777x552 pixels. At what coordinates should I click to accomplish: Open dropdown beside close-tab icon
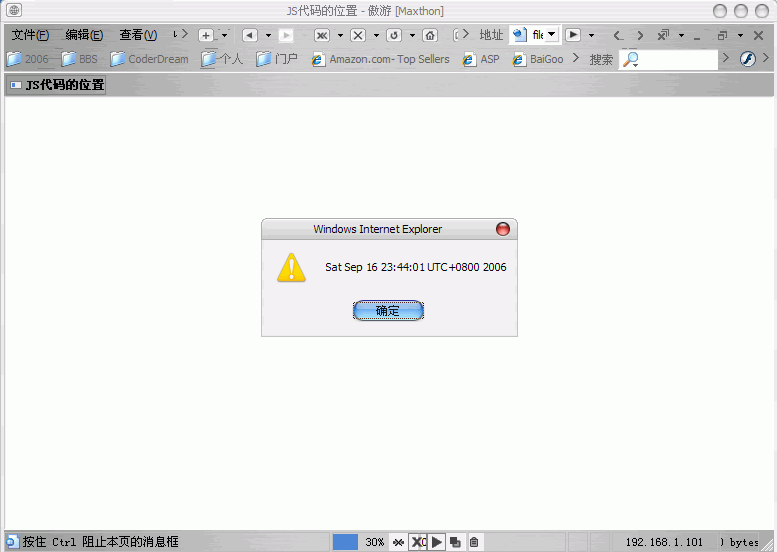[681, 35]
